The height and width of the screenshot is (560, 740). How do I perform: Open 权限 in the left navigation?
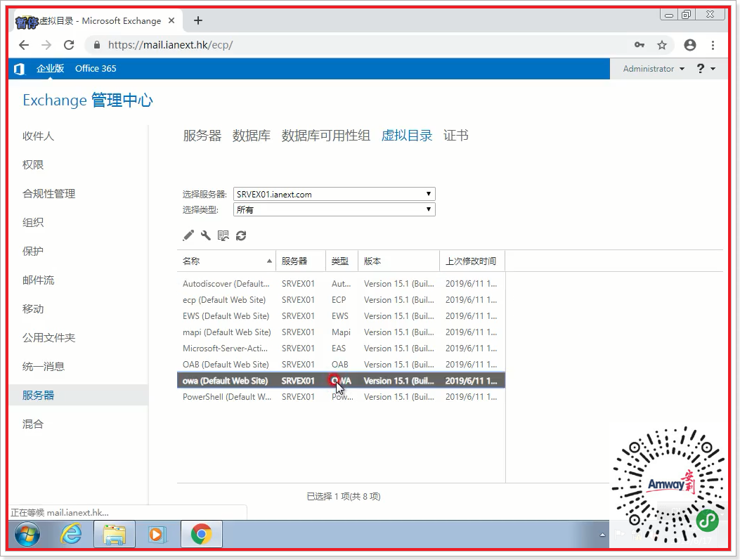tap(33, 164)
